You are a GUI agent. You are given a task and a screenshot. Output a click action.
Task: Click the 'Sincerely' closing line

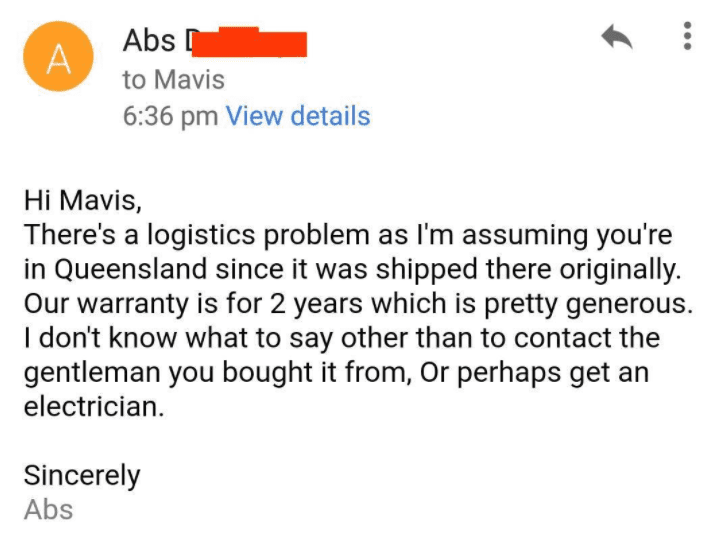tap(82, 476)
